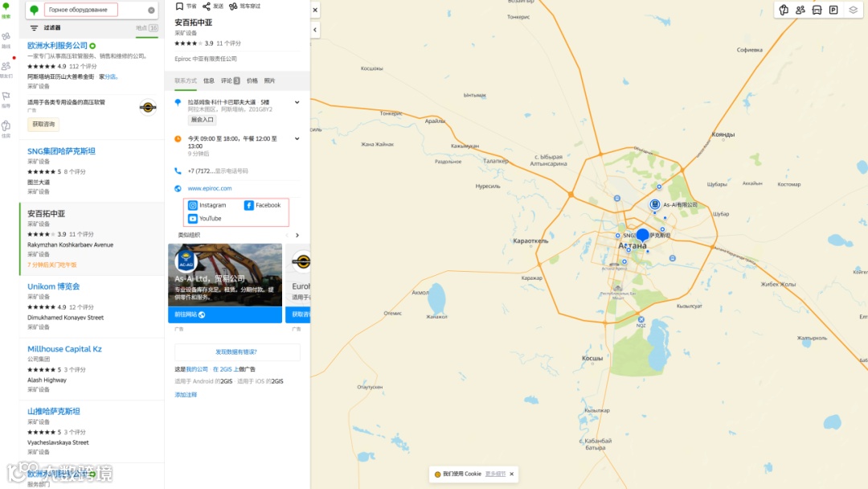The width and height of the screenshot is (868, 489).
Task: Switch to the contacts tab (联系方式)
Action: pyautogui.click(x=186, y=81)
